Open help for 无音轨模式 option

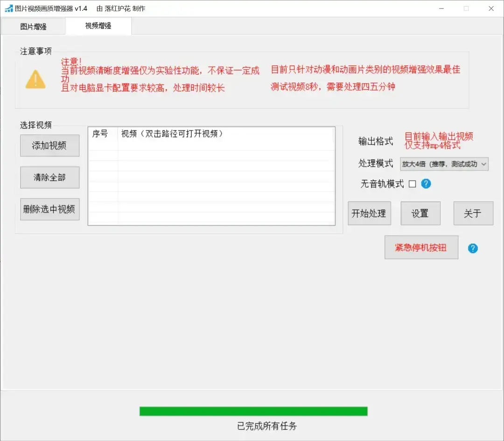point(425,184)
